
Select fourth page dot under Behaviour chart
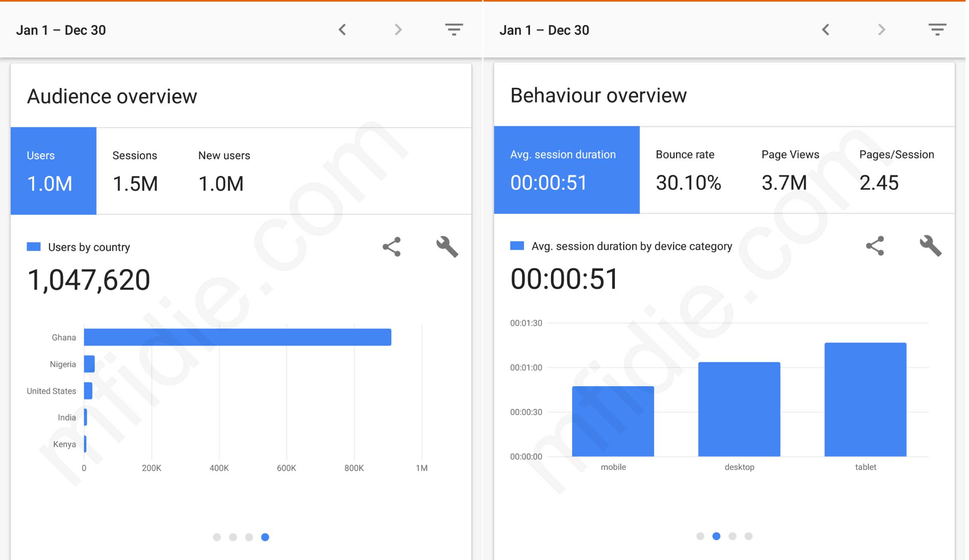(x=748, y=536)
